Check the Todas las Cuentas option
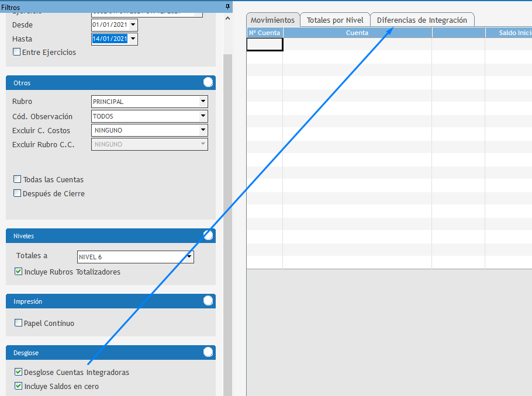 (x=18, y=180)
